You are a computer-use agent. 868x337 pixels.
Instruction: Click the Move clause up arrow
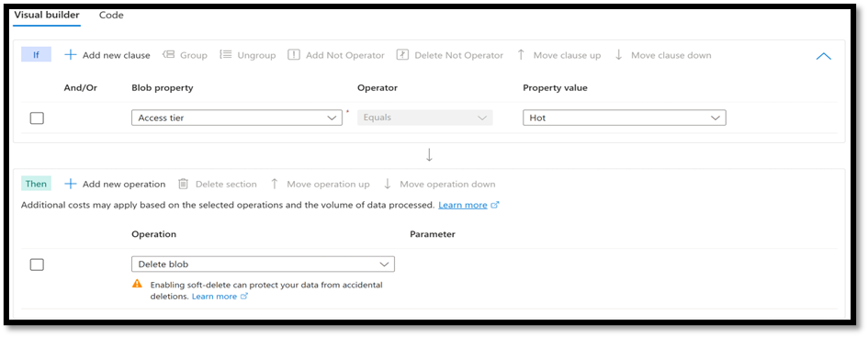[x=521, y=55]
